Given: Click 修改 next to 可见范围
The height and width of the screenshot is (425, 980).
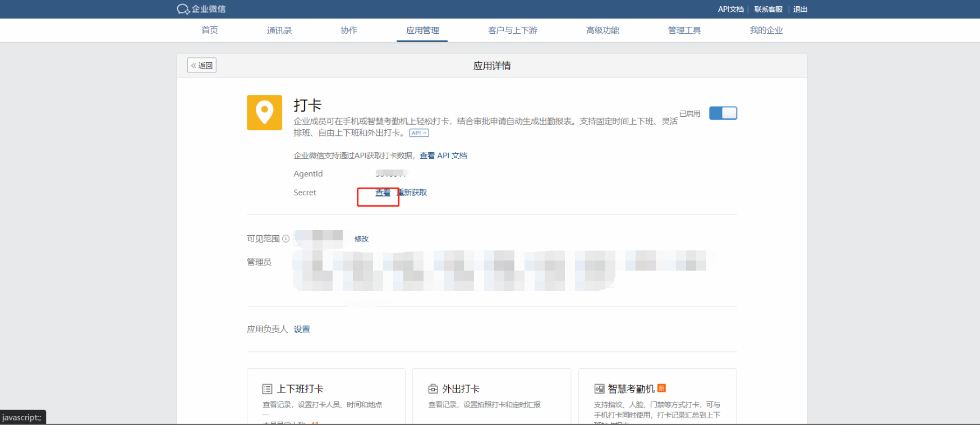Looking at the screenshot, I should 361,239.
